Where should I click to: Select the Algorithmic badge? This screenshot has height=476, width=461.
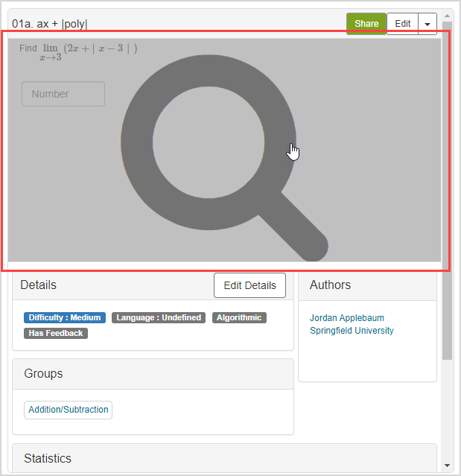tap(239, 317)
